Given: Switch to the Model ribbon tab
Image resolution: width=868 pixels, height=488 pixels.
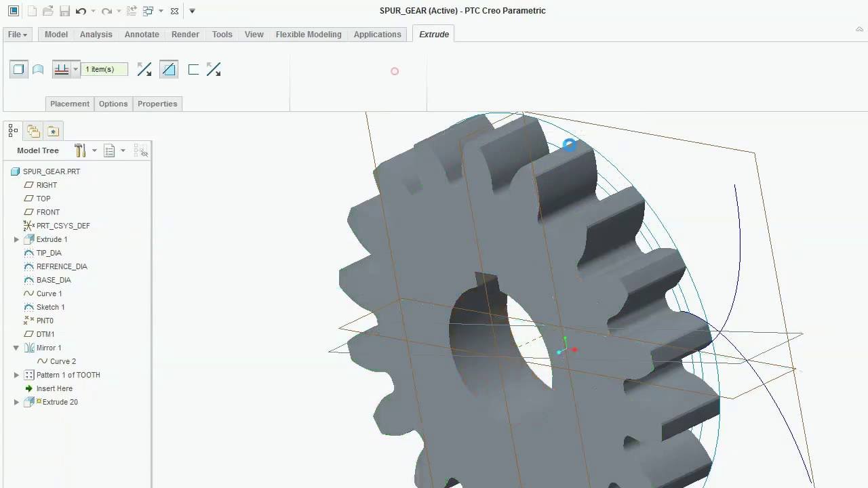Looking at the screenshot, I should pos(56,35).
